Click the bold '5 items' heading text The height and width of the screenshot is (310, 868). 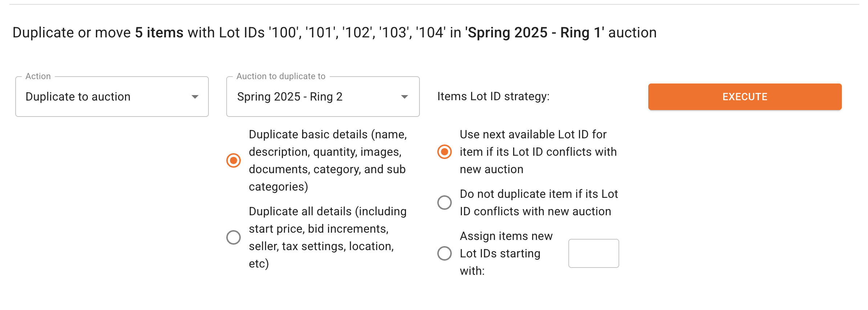pyautogui.click(x=159, y=33)
